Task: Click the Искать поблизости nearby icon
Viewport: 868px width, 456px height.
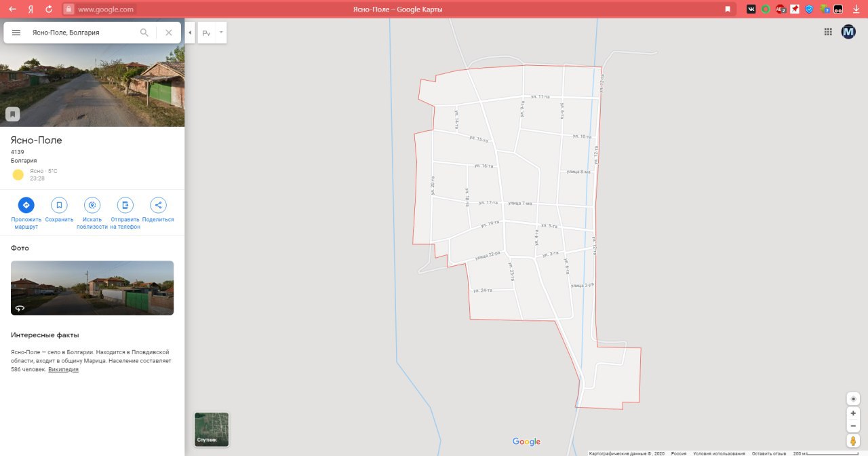Action: point(92,205)
